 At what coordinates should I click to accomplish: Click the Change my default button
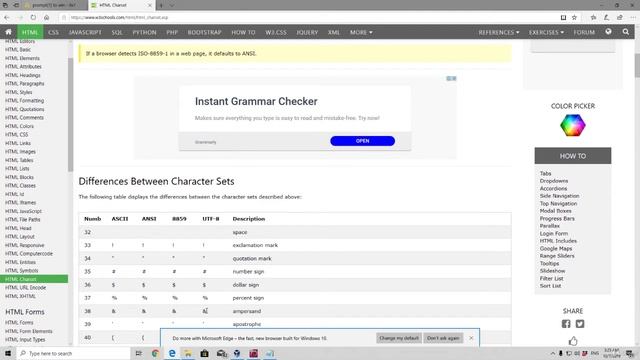tap(399, 338)
